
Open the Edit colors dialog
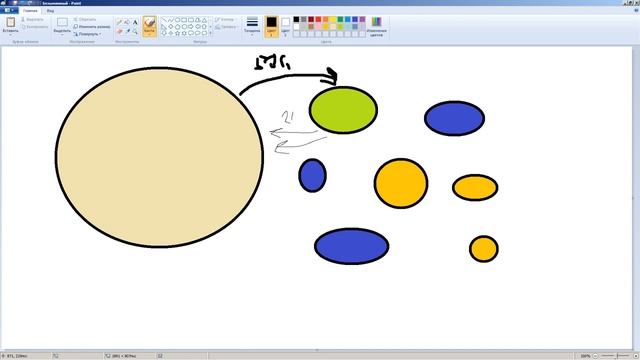(376, 26)
